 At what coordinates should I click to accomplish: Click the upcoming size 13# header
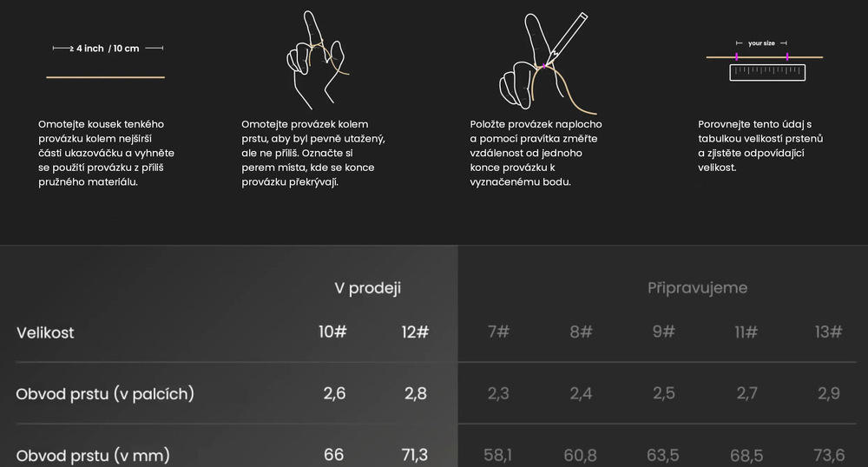(829, 332)
